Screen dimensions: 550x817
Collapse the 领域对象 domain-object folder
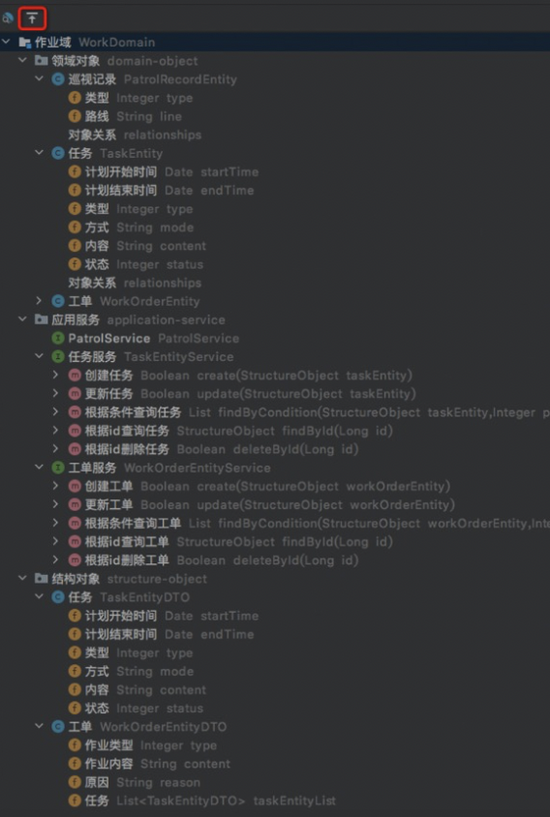(x=22, y=61)
